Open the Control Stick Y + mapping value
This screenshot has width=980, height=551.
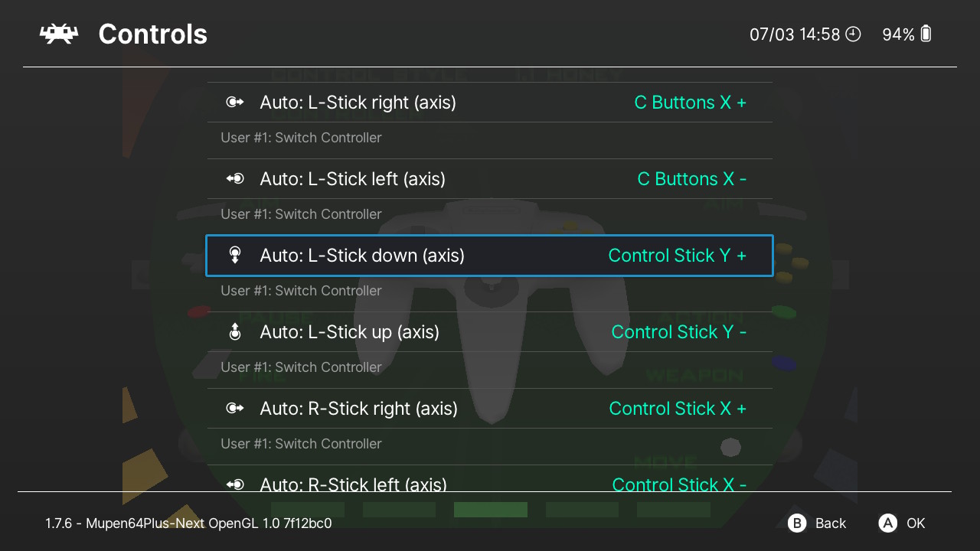[678, 256]
